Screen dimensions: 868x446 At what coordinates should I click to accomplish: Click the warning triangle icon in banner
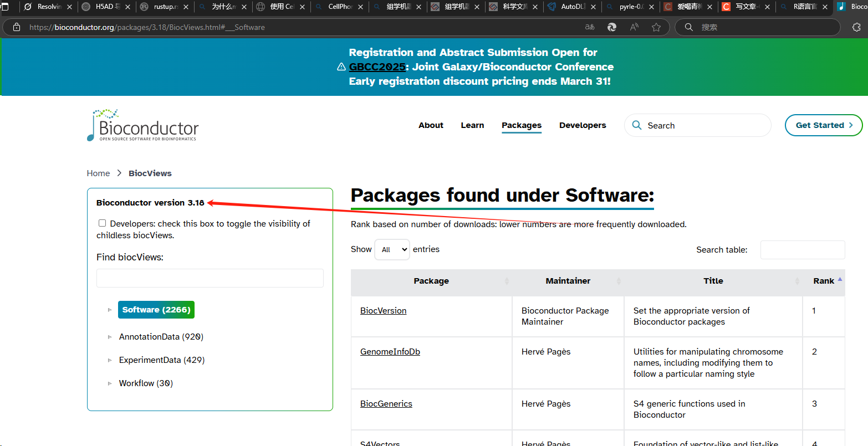(x=341, y=67)
